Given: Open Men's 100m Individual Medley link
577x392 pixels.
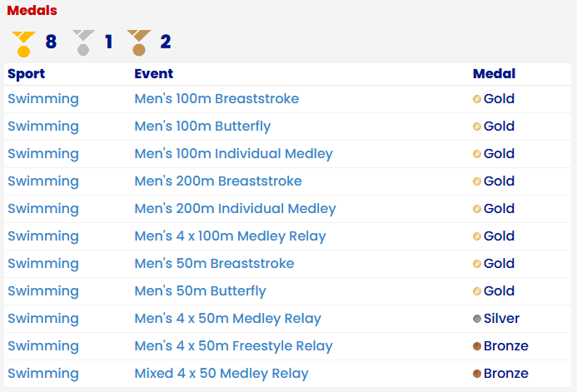Looking at the screenshot, I should pos(234,154).
